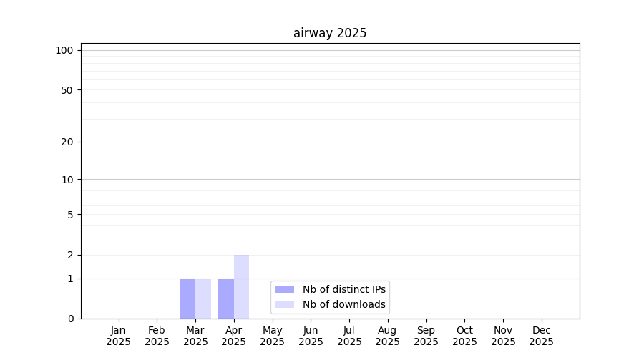Screen dimensions: 644x358
Task: Select the Jun 2025 x-axis label
Action: click(311, 336)
